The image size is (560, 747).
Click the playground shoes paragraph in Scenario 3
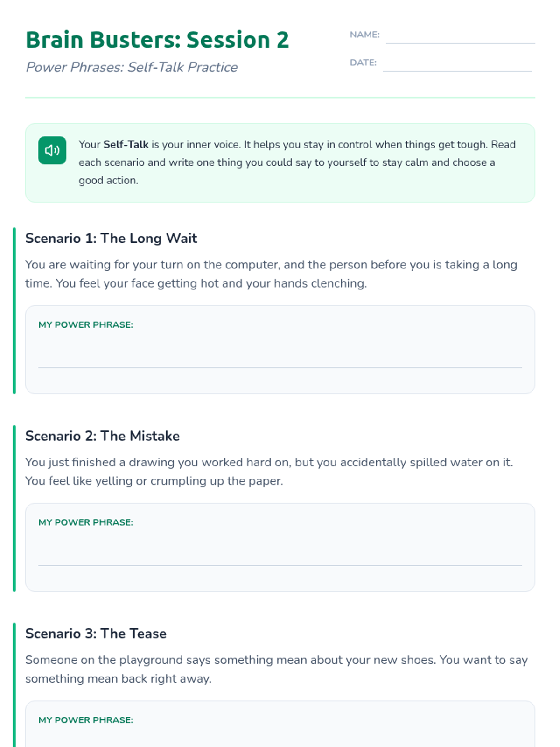276,669
